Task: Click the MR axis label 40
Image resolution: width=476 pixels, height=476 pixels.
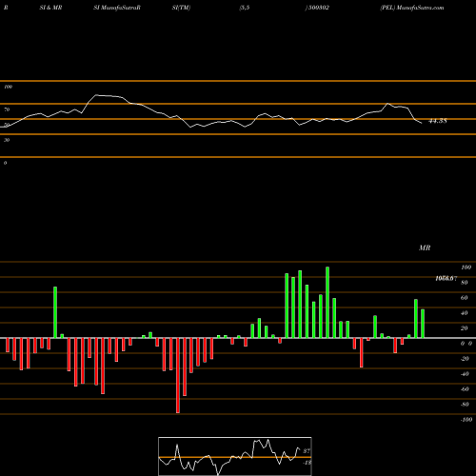Action: [x=465, y=313]
